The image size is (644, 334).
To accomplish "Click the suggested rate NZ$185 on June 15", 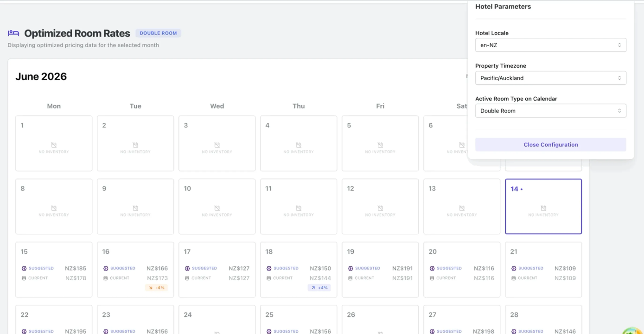I will pos(75,269).
